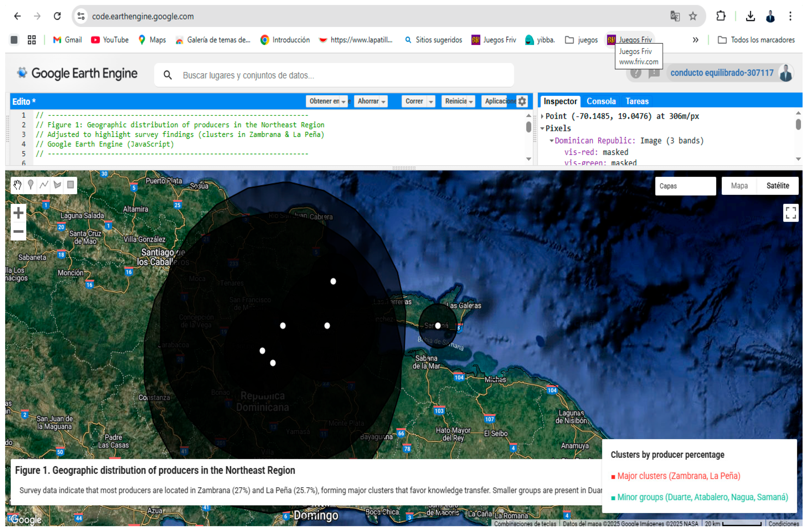Open the Capas layers panel
Viewport: 810px width, 532px height.
685,186
